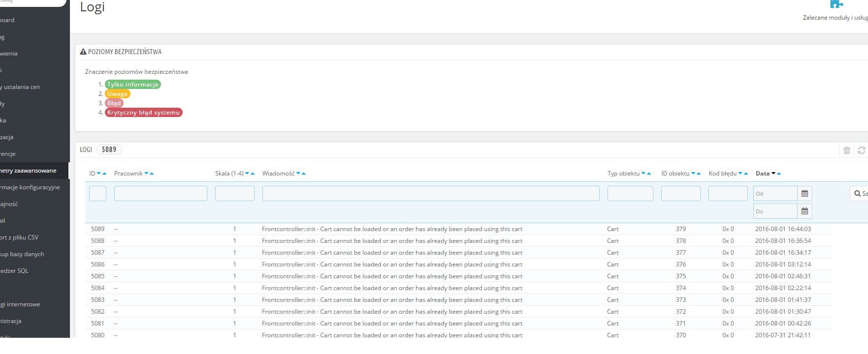Sort Skala (1-4) column descending arrow
The height and width of the screenshot is (354, 868).
pyautogui.click(x=247, y=174)
